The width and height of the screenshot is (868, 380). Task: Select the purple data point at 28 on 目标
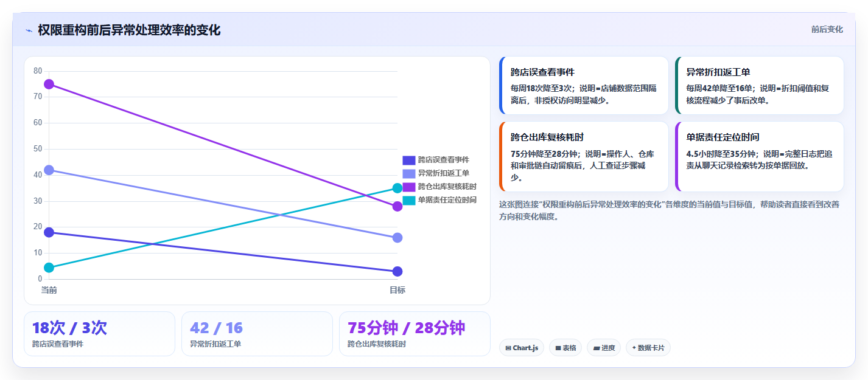397,206
